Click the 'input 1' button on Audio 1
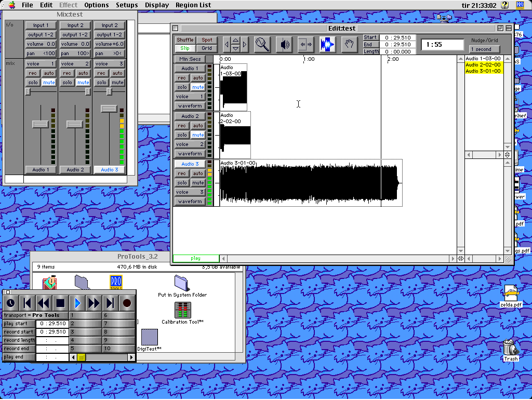This screenshot has width=532, height=400. 41,25
